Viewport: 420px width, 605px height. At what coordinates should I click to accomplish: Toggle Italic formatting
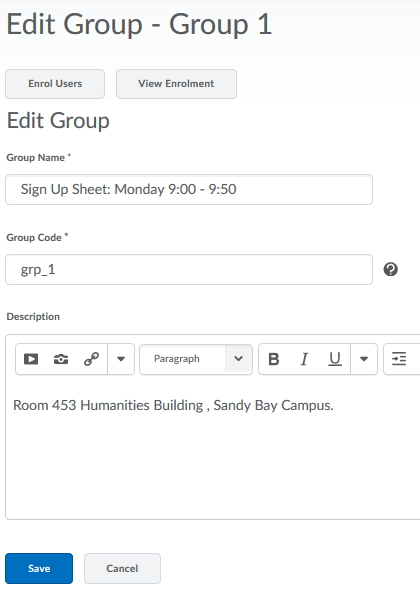(304, 359)
